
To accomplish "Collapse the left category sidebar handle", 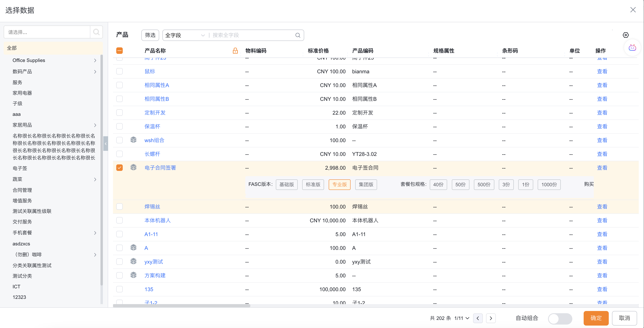I will click(x=106, y=144).
